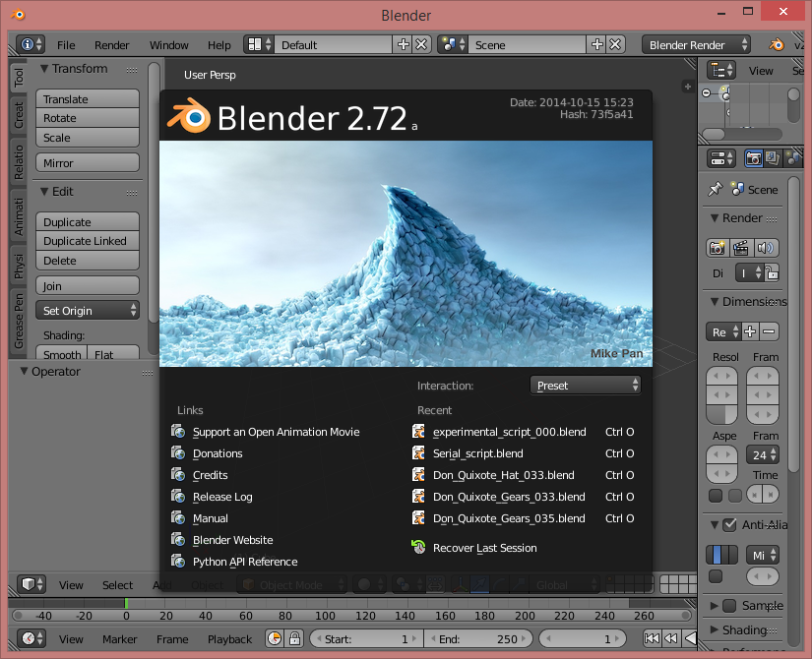Image resolution: width=812 pixels, height=659 pixels.
Task: Toggle the lock interface padlock icon
Action: click(772, 272)
